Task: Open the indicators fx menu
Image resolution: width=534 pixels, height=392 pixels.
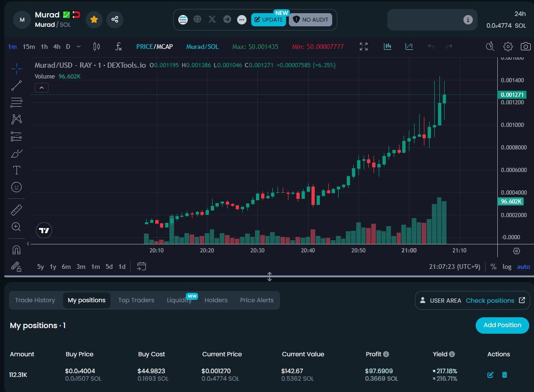Action: tap(118, 47)
